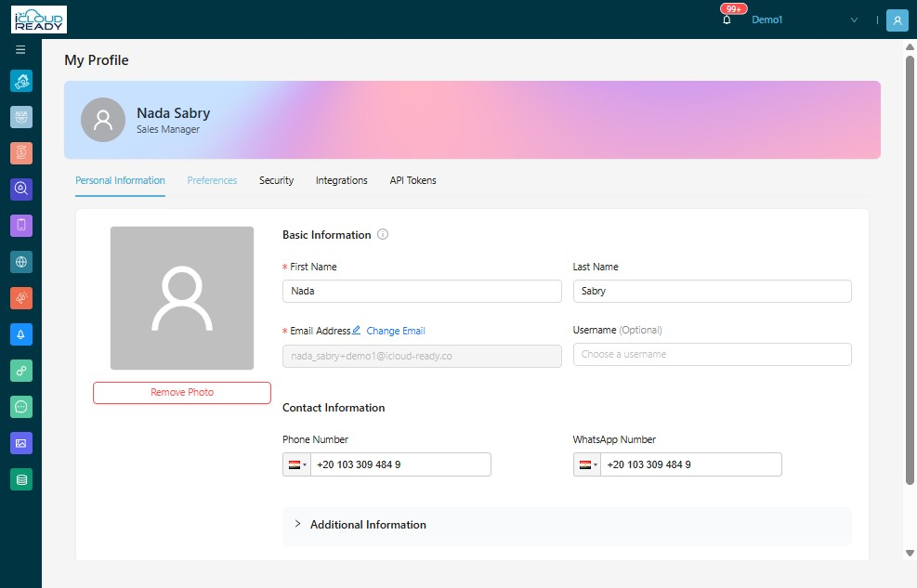Viewport: 917px width, 588px height.
Task: Open the Demo1 account dropdown
Action: [x=805, y=20]
